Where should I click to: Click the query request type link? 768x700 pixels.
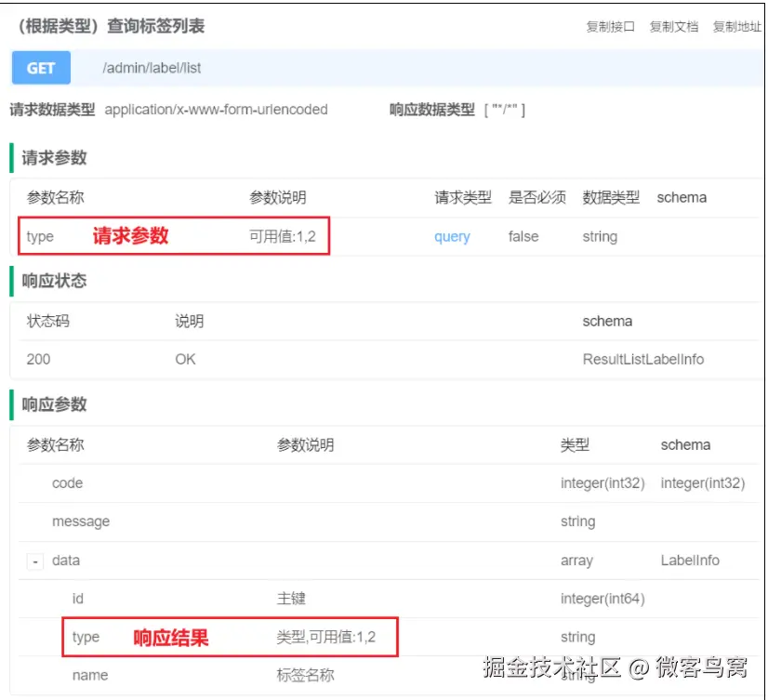[452, 237]
